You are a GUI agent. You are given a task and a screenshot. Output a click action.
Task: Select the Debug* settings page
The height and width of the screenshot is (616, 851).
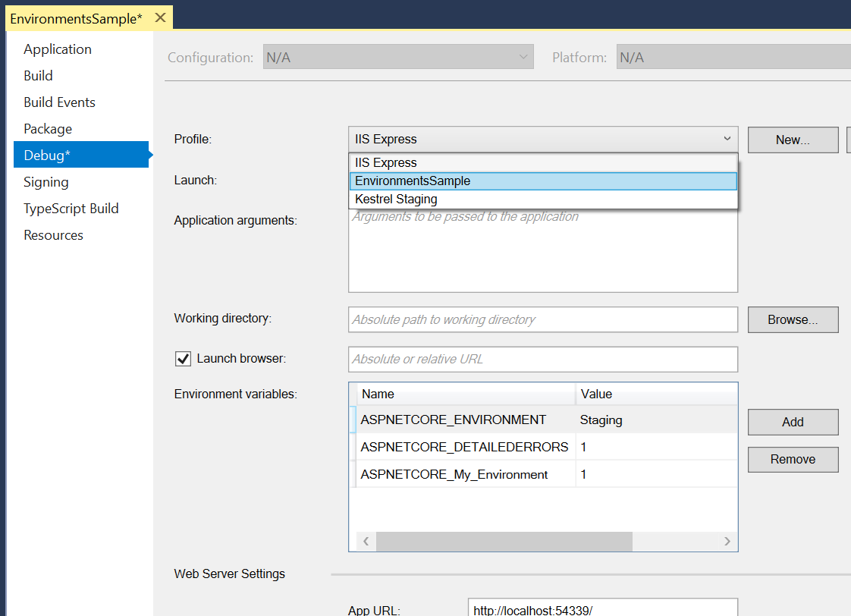coord(81,155)
